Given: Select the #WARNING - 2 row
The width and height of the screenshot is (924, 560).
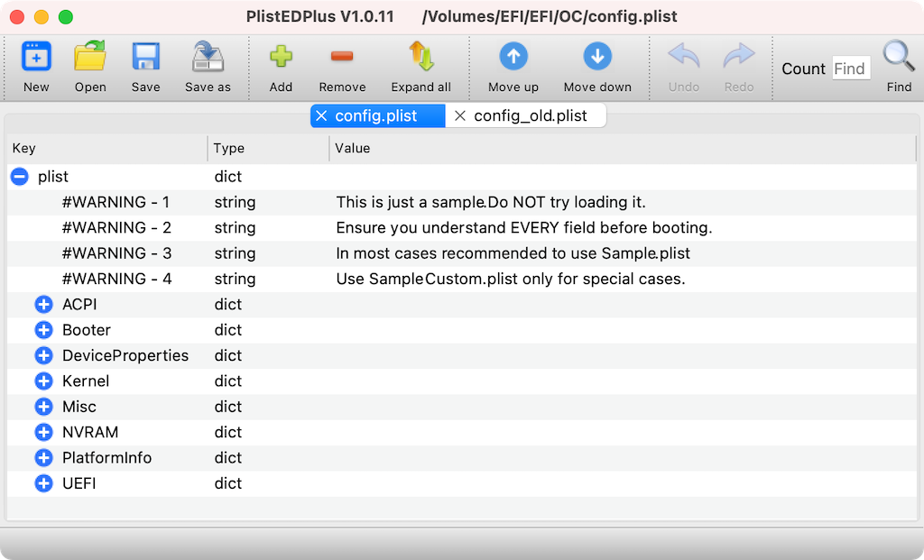Looking at the screenshot, I should point(461,228).
